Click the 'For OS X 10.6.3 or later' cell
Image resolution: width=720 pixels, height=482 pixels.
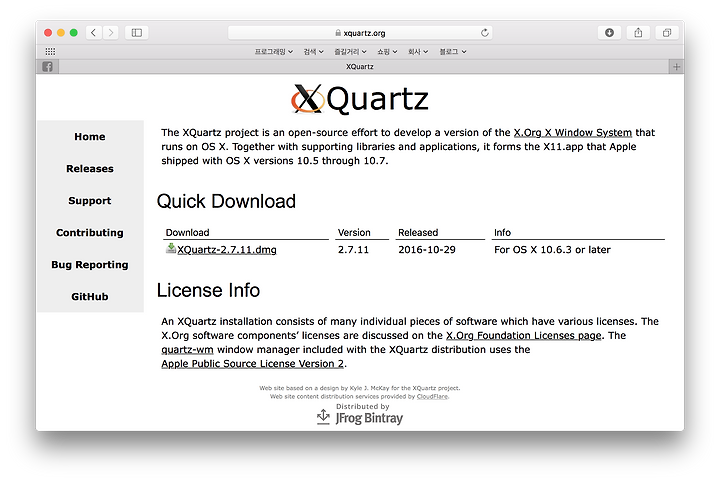click(x=552, y=250)
